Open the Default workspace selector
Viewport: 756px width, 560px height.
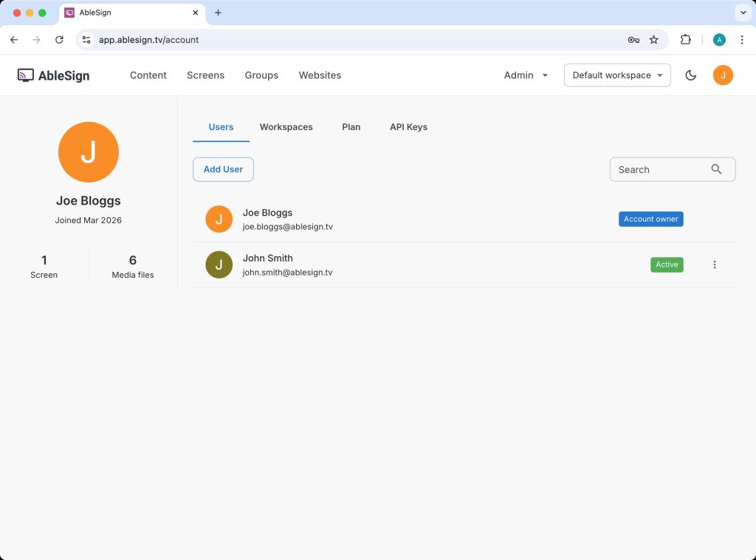pyautogui.click(x=617, y=75)
